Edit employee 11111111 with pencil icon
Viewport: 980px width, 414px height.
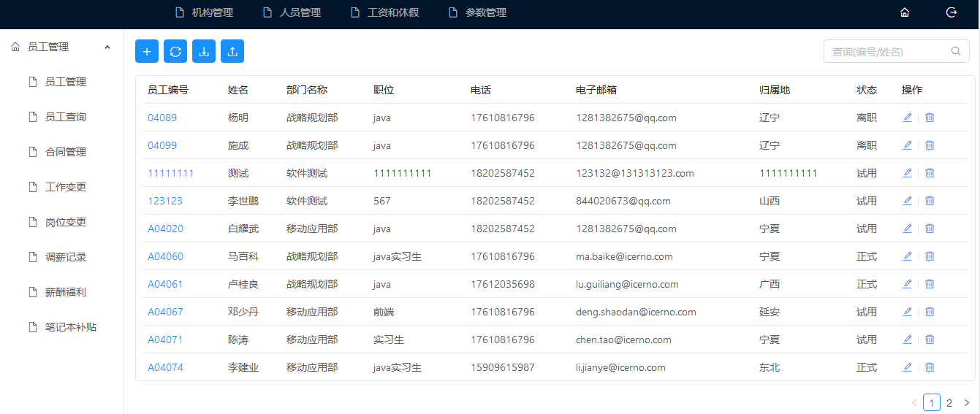[908, 172]
